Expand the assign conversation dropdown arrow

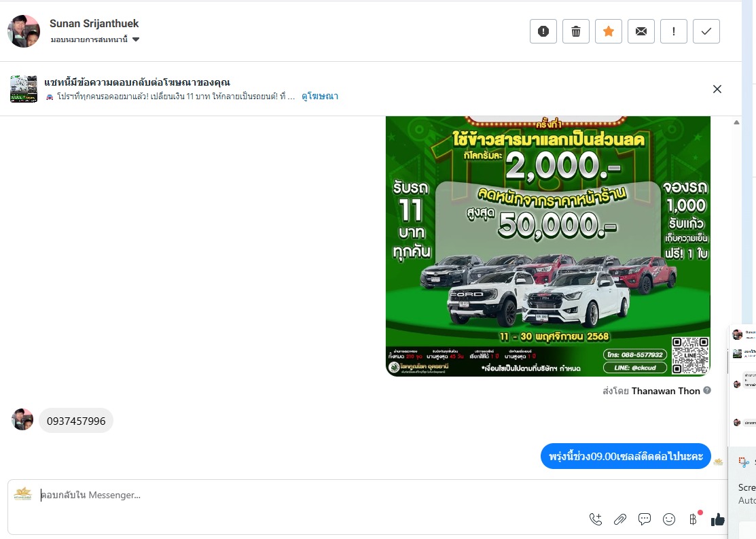pyautogui.click(x=136, y=39)
